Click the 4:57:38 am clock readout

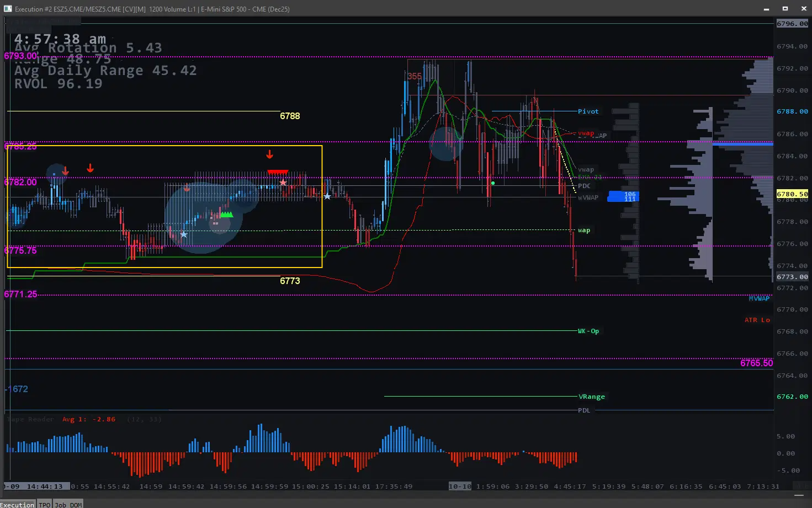pos(60,39)
